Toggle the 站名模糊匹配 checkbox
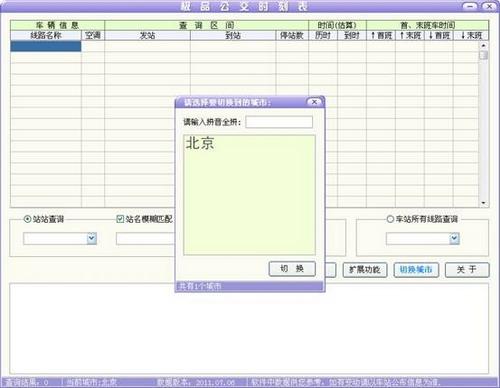 (x=120, y=219)
